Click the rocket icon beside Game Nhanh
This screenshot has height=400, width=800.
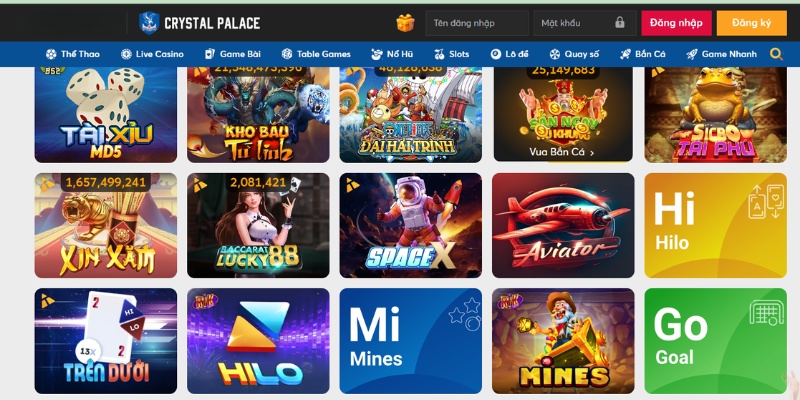692,54
